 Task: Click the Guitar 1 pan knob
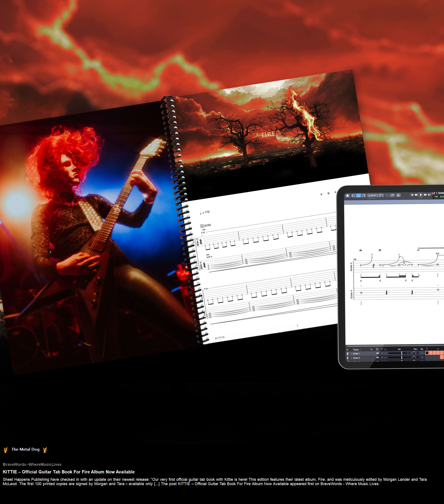tap(414, 353)
